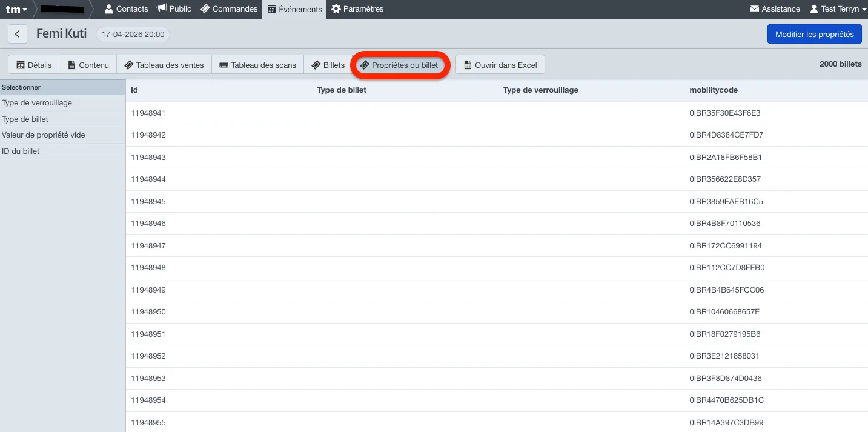Open the Public menu item
Image resolution: width=868 pixels, height=432 pixels.
174,9
